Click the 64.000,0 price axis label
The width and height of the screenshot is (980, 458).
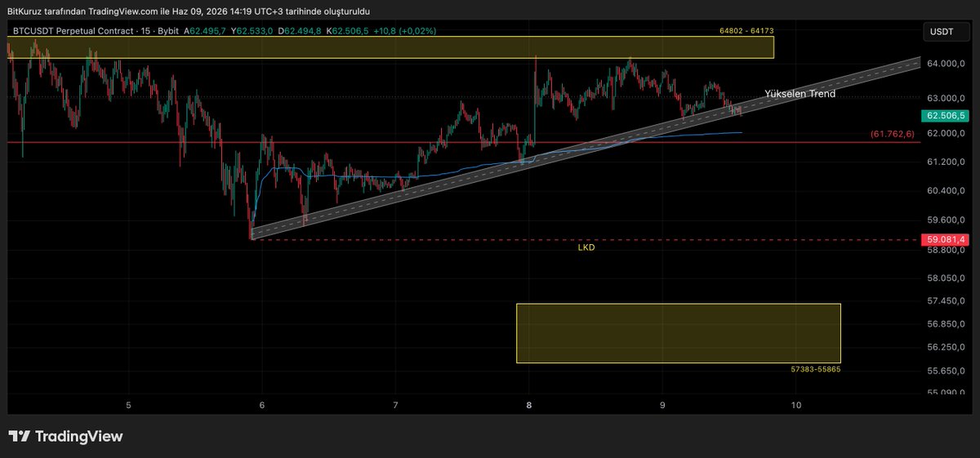point(947,64)
